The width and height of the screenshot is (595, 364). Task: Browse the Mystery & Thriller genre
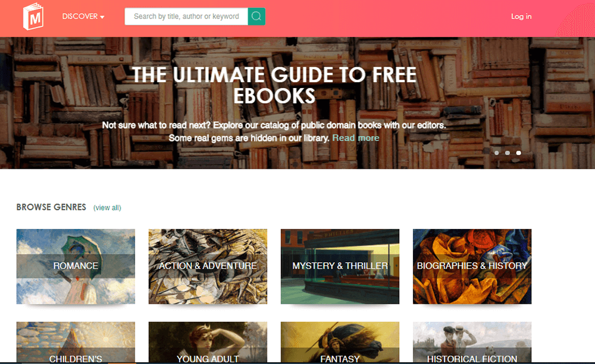tap(340, 266)
